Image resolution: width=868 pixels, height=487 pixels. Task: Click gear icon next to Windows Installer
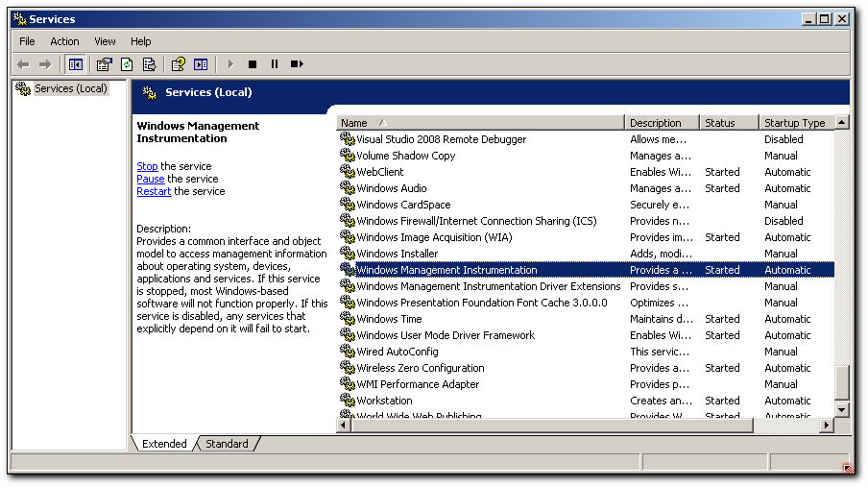coord(347,253)
